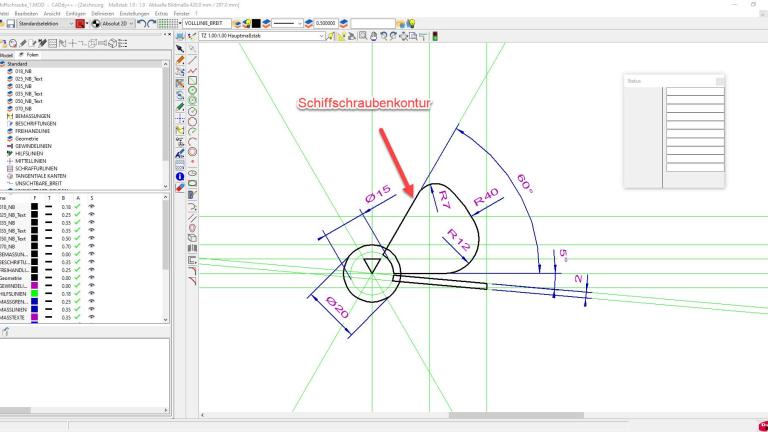Click the cube icon in layer panel toolbar
The height and width of the screenshot is (432, 768).
(113, 43)
